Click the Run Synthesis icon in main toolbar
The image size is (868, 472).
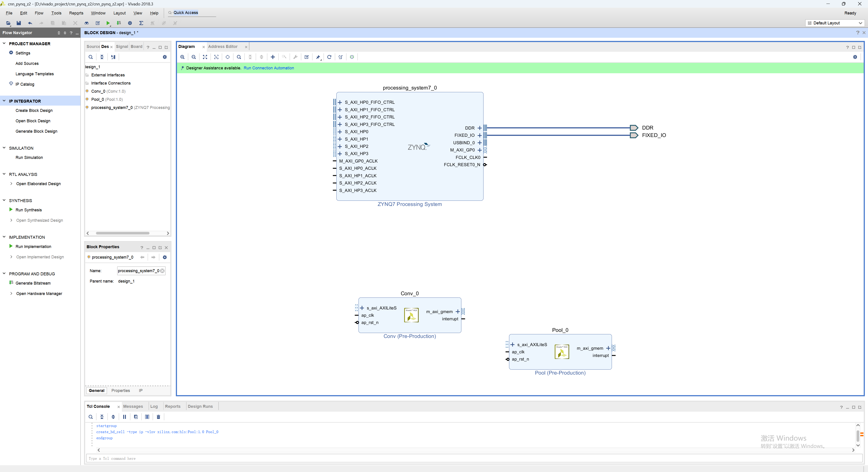[108, 23]
